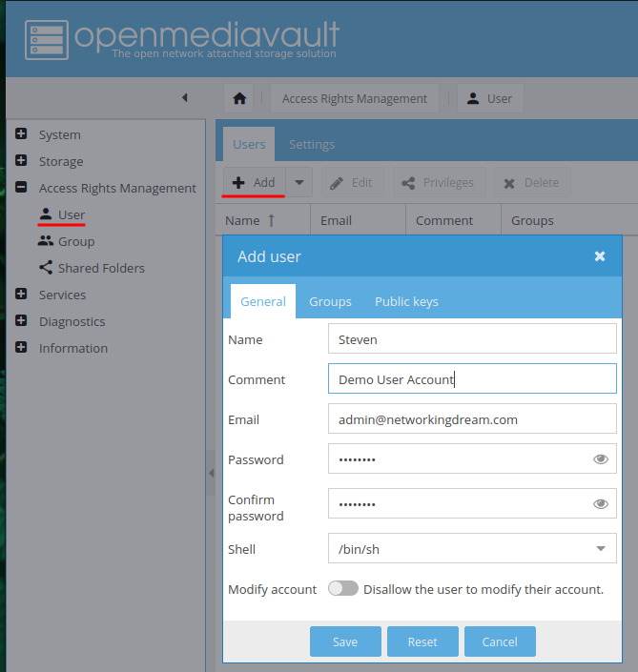
Task: Open Shared Folders with the share icon
Action: (92, 268)
